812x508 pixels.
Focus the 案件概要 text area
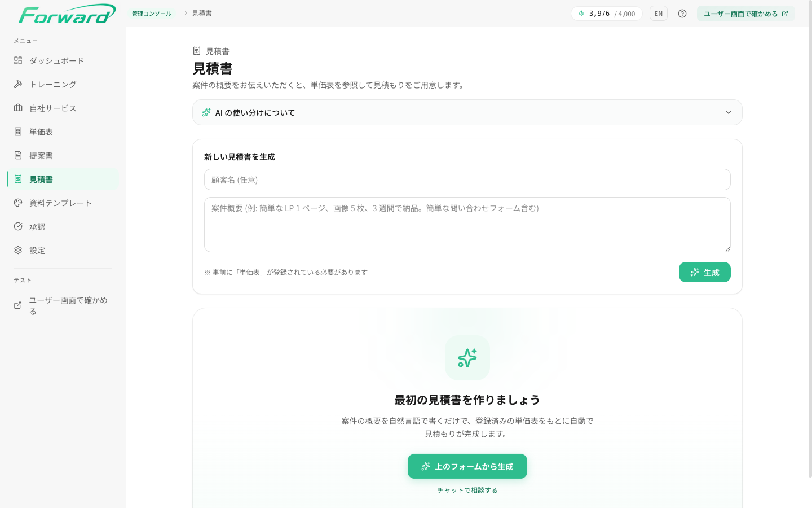(467, 225)
